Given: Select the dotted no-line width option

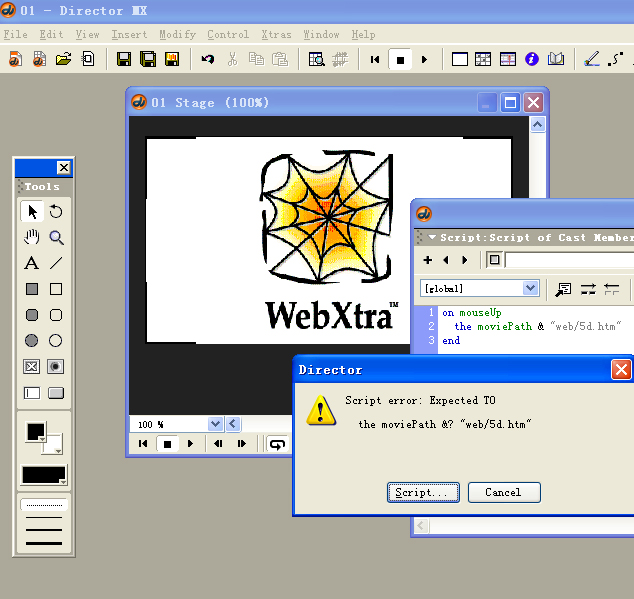Looking at the screenshot, I should point(44,505).
